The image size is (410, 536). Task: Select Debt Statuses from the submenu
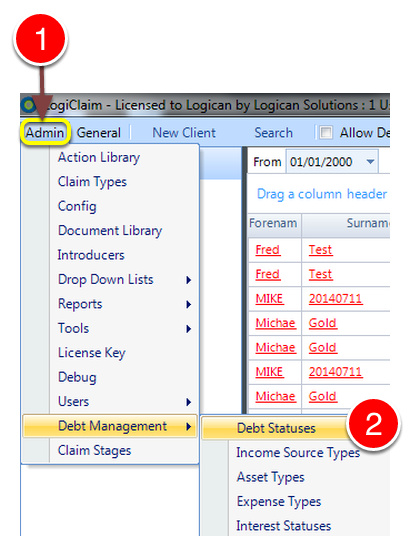[275, 428]
